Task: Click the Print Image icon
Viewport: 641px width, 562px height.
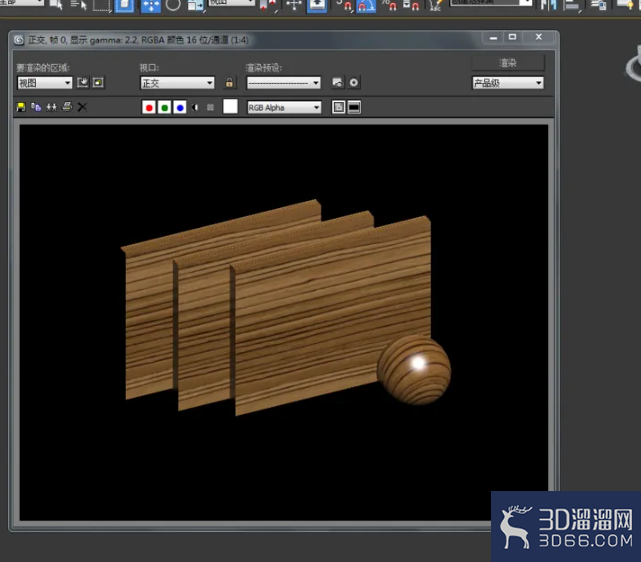Action: pyautogui.click(x=67, y=107)
